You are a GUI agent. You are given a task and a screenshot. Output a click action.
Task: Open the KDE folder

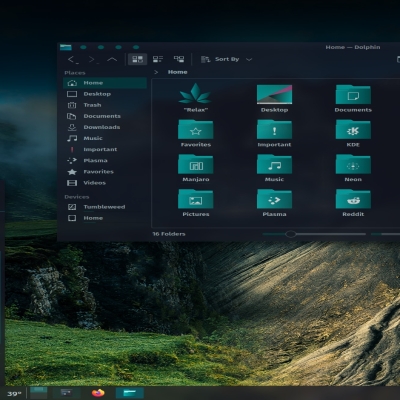point(353,134)
